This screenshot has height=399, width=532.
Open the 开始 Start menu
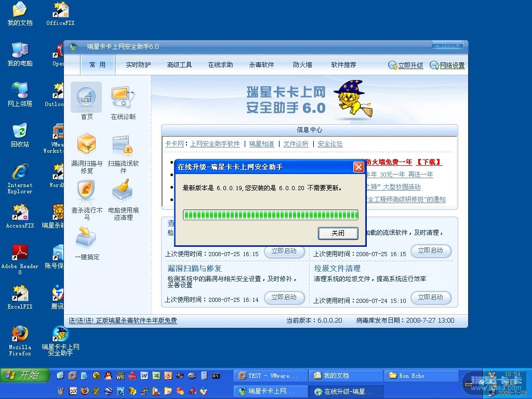(x=25, y=375)
